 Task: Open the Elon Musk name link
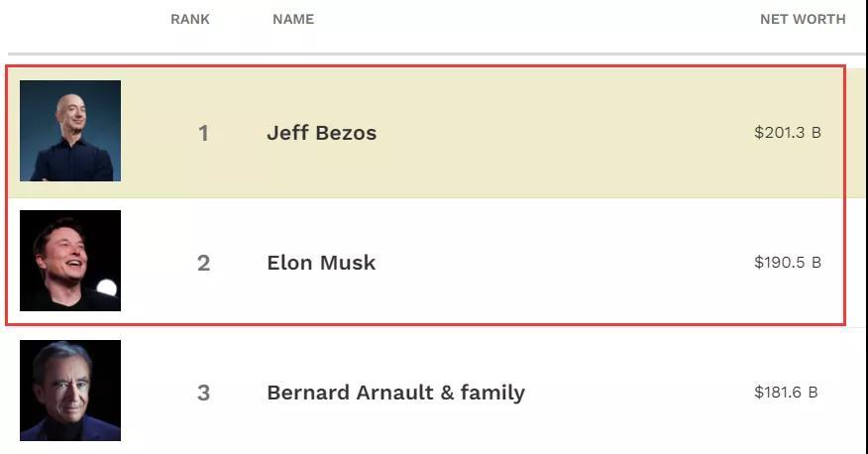pyautogui.click(x=321, y=263)
